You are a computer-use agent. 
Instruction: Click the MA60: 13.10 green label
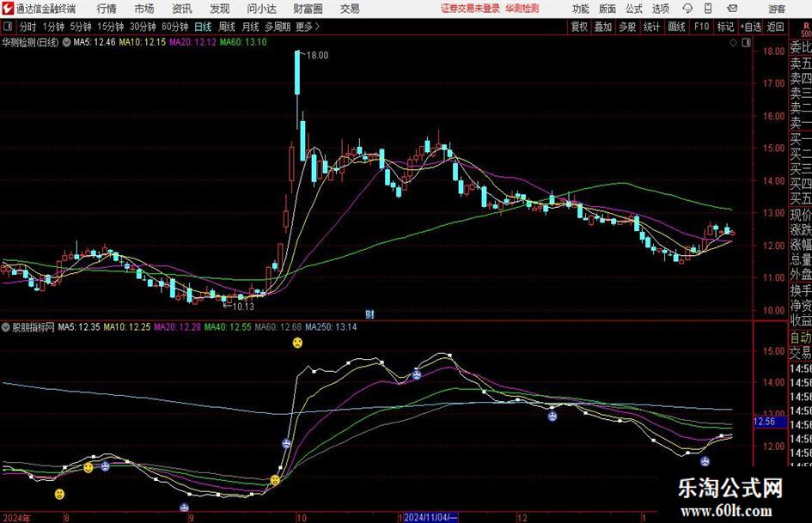tap(243, 42)
